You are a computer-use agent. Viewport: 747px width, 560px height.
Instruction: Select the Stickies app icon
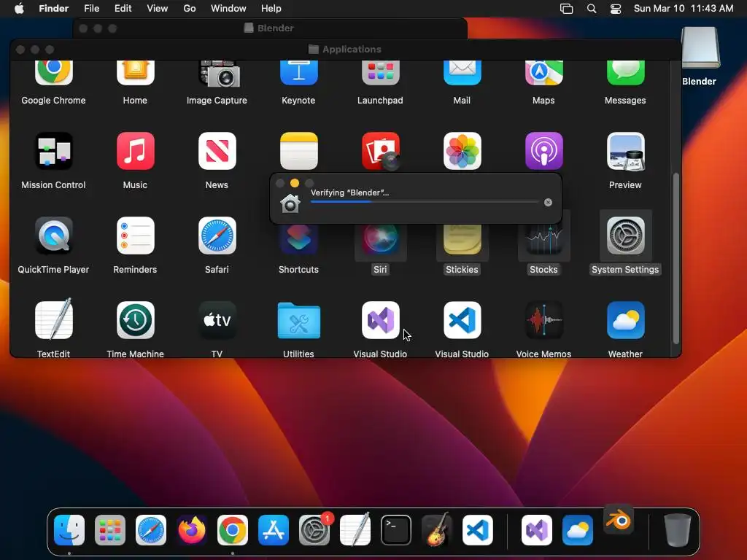[462, 241]
